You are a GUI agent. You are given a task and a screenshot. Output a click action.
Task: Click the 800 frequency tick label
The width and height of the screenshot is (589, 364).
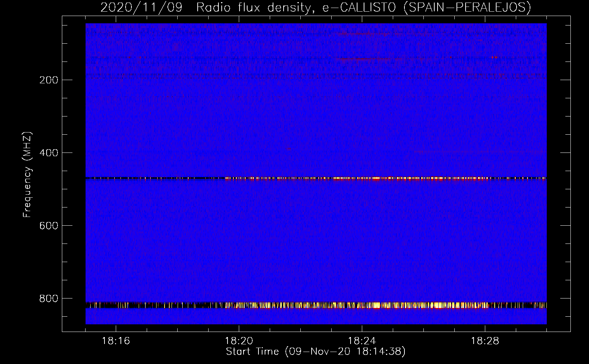pyautogui.click(x=48, y=298)
